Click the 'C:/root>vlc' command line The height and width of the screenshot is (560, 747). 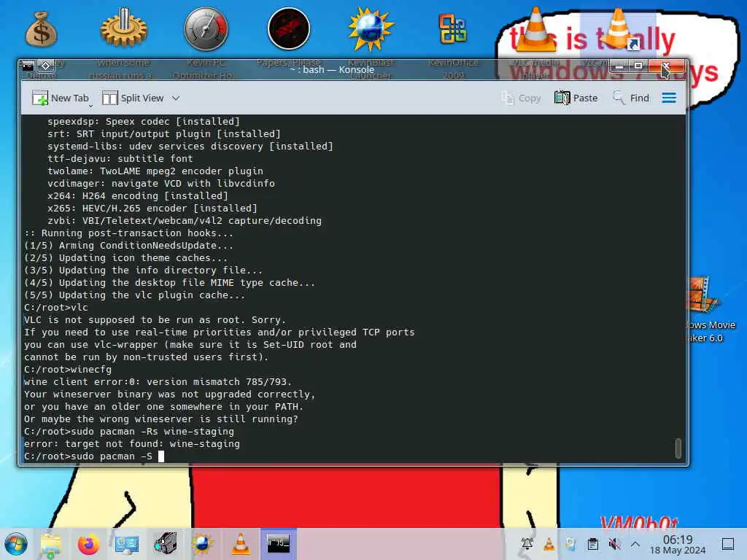(x=56, y=308)
